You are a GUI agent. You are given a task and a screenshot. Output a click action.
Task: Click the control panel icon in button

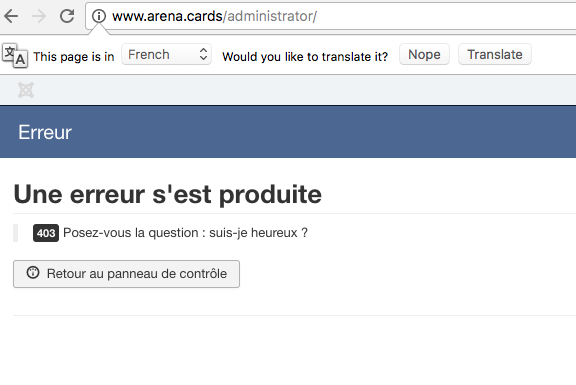[33, 273]
